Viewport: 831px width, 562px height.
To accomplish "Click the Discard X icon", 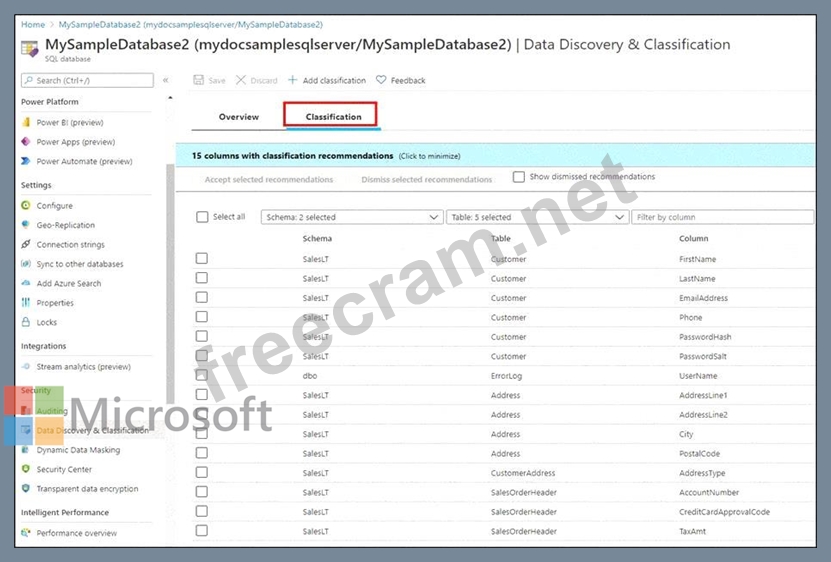I will coord(241,80).
